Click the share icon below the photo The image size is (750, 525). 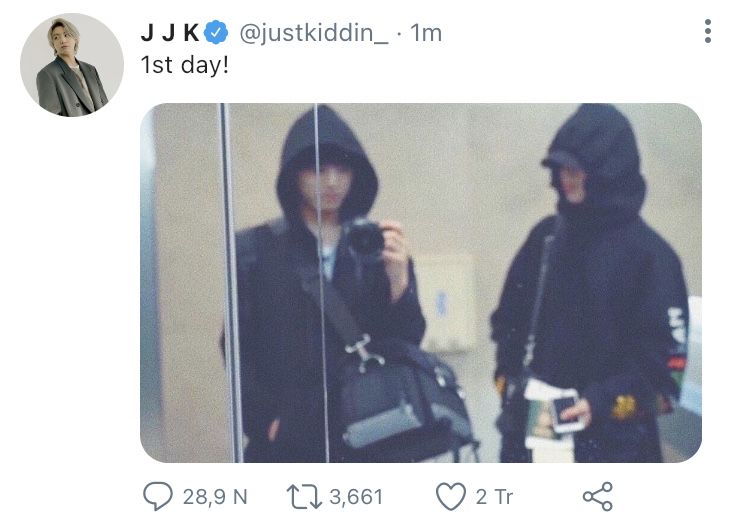597,496
